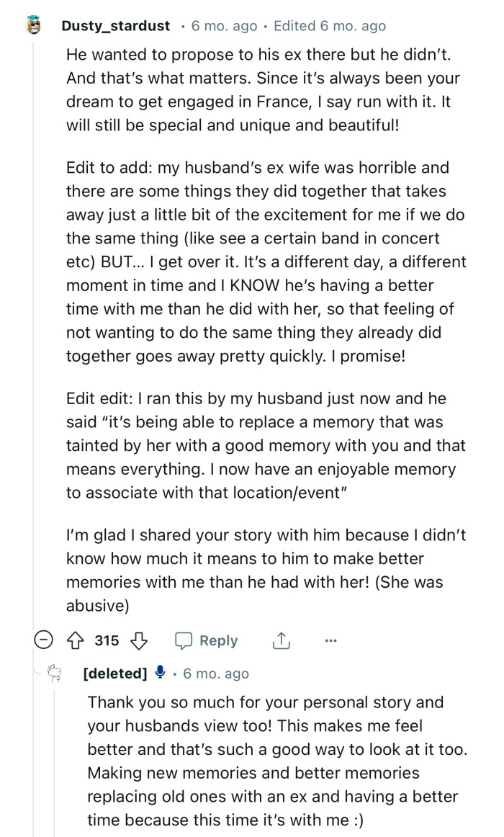Click the share icon below Dusty_stardust's comment

click(x=282, y=640)
